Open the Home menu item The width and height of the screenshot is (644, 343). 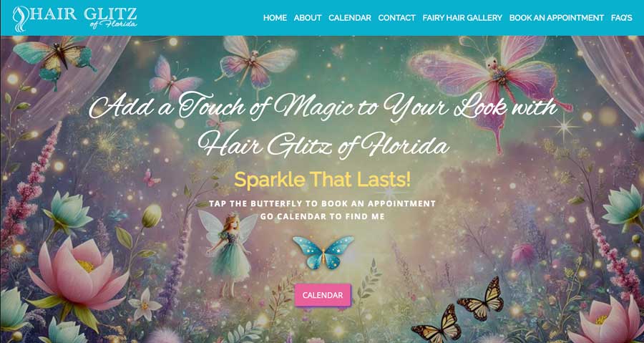point(275,18)
